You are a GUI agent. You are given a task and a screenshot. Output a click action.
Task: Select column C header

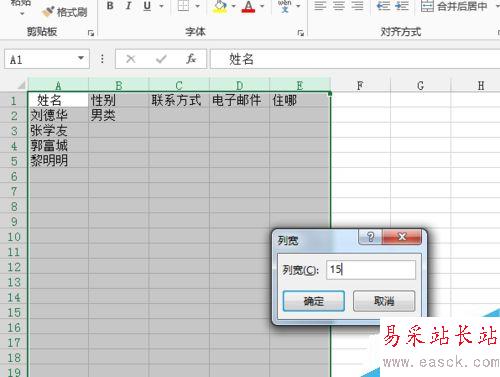point(179,85)
